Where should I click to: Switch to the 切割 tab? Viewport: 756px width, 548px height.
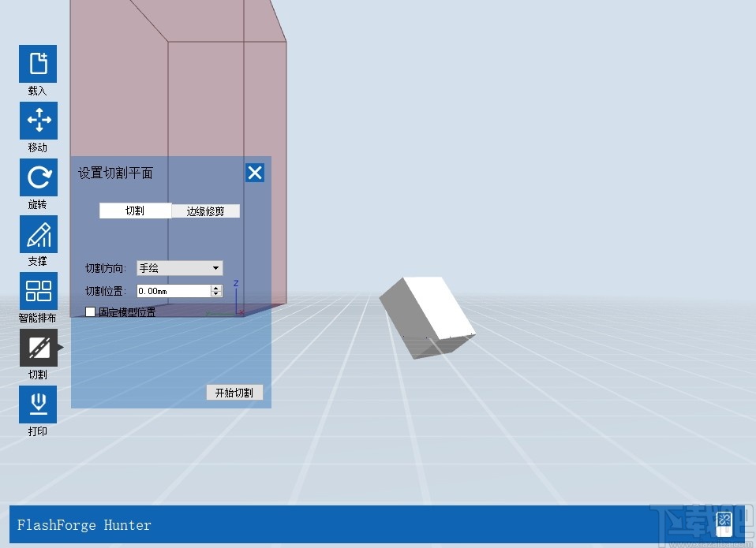point(136,211)
